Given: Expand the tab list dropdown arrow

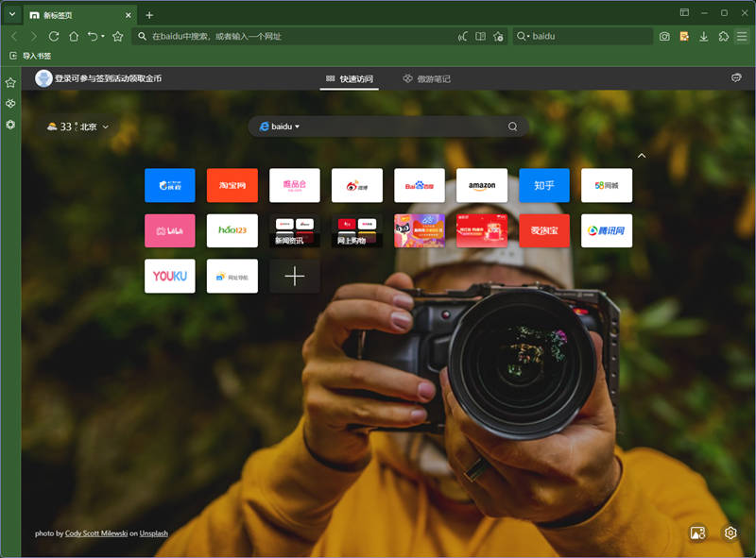Looking at the screenshot, I should (x=12, y=15).
